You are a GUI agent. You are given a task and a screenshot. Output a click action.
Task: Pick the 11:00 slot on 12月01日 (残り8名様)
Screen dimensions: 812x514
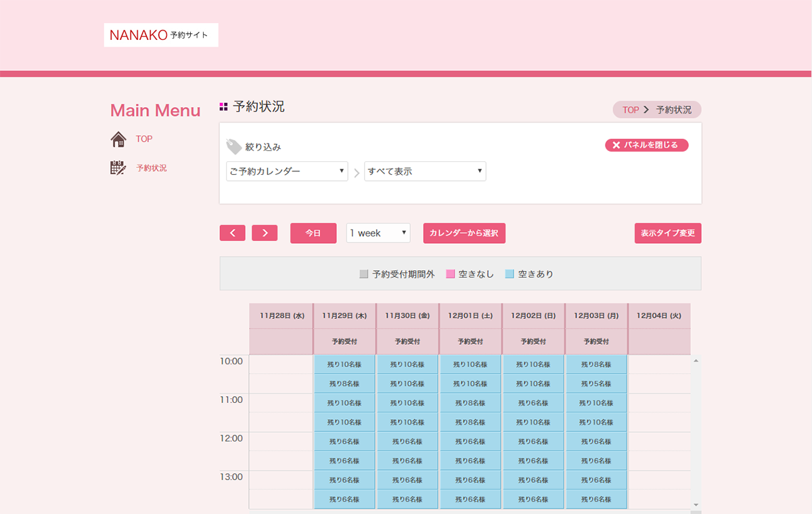click(470, 403)
